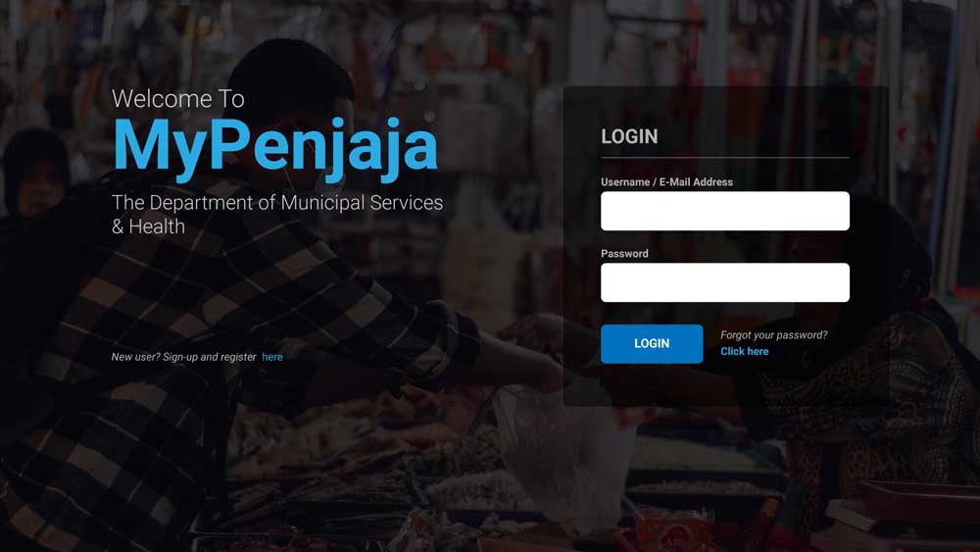Image resolution: width=980 pixels, height=552 pixels.
Task: Click the 'Forgot your password?' italic text
Action: pyautogui.click(x=774, y=335)
